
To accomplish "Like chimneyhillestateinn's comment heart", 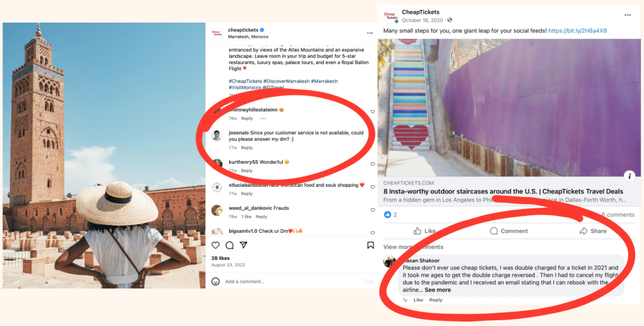I will (x=373, y=111).
